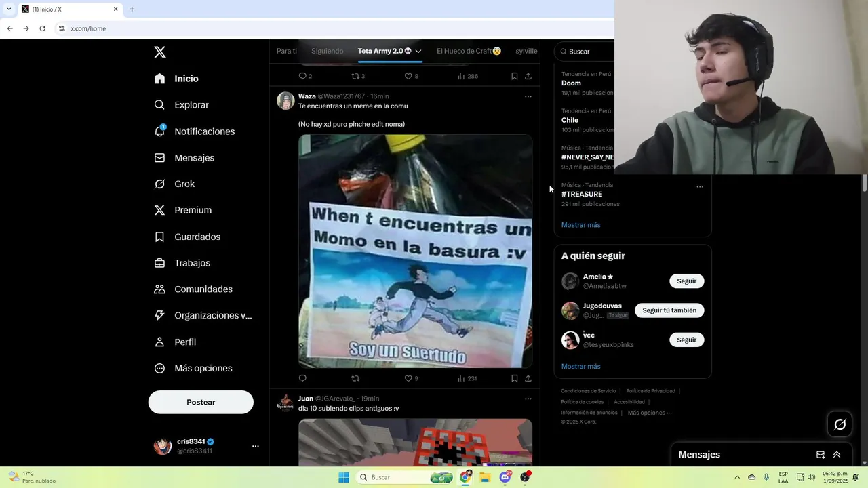Open File Explorer from the taskbar
Viewport: 868px width, 488px height.
point(485,477)
